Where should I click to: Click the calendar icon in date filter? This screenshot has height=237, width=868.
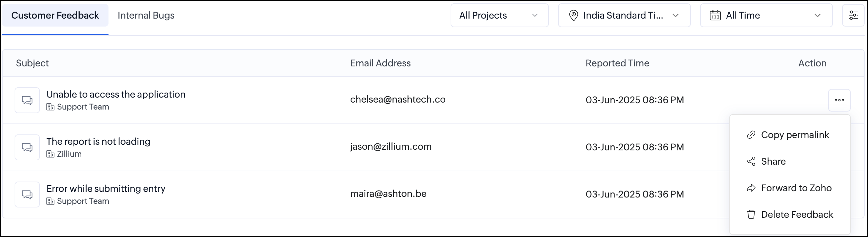pyautogui.click(x=715, y=16)
